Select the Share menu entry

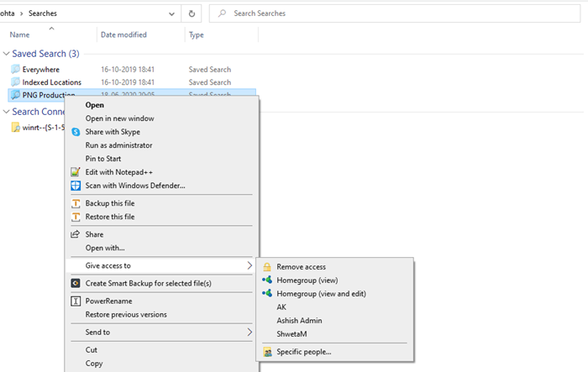(94, 234)
